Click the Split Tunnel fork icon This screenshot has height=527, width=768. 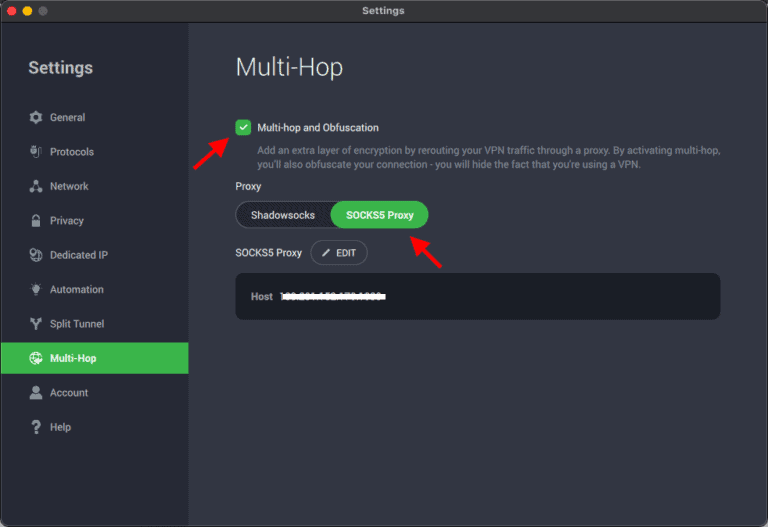(36, 324)
